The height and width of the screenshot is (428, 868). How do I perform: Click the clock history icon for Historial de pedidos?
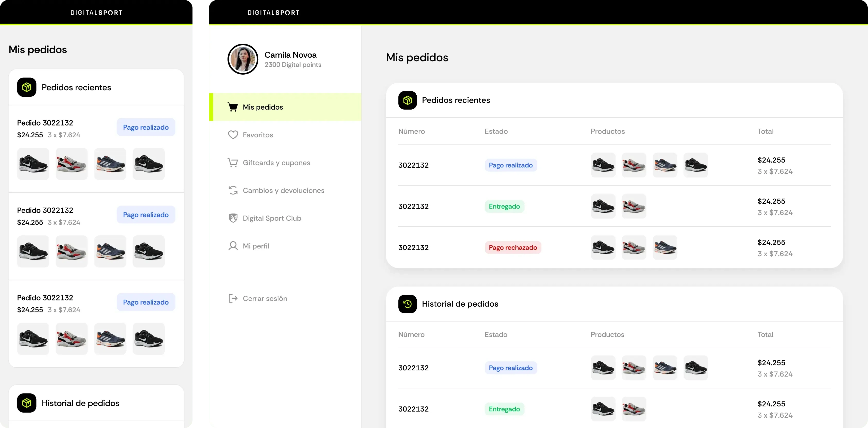407,304
